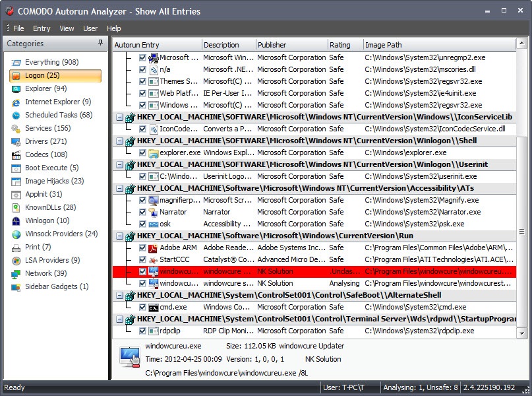Click the Codecs clapperboard icon
The image size is (532, 396).
point(16,155)
